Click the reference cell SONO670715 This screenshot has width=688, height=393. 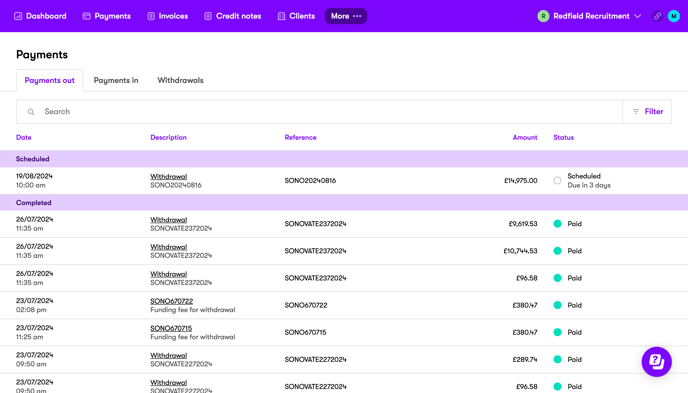(305, 332)
